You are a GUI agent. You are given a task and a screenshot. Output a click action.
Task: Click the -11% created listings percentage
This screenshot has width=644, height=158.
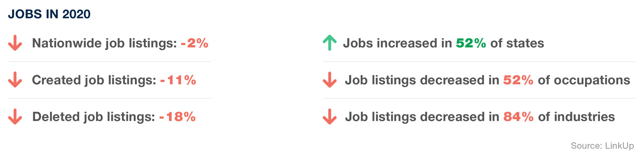pyautogui.click(x=178, y=80)
